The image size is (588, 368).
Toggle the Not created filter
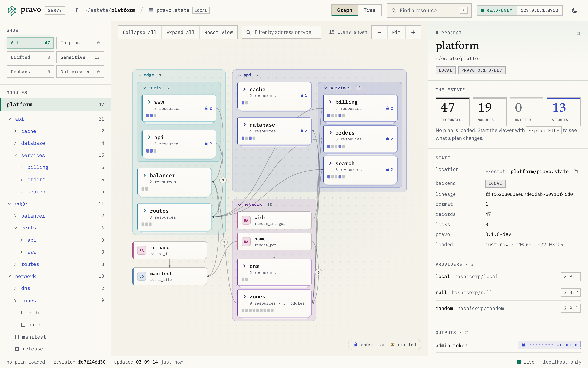pyautogui.click(x=80, y=72)
